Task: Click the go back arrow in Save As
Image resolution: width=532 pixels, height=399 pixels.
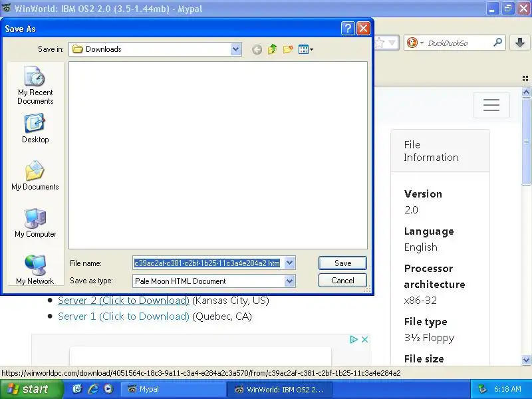Action: click(257, 49)
